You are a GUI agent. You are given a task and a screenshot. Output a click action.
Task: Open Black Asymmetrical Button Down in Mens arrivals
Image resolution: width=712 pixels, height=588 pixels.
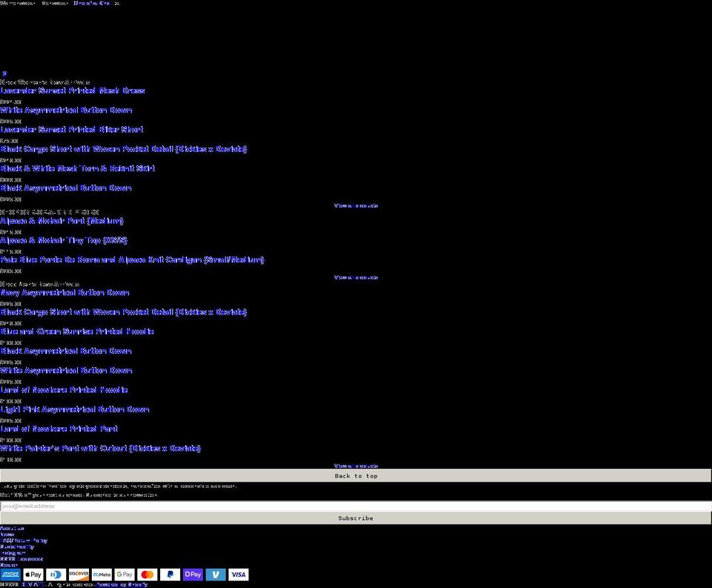pyautogui.click(x=66, y=351)
